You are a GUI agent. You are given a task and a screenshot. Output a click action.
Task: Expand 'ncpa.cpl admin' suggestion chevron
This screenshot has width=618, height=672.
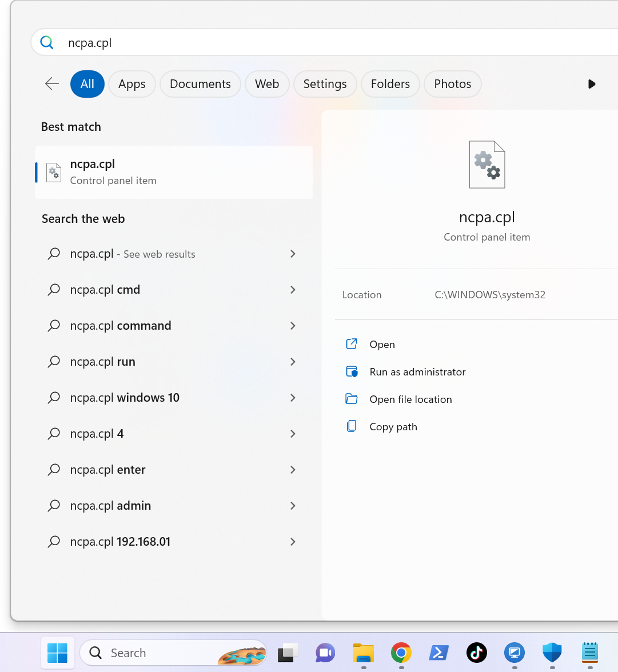click(293, 506)
